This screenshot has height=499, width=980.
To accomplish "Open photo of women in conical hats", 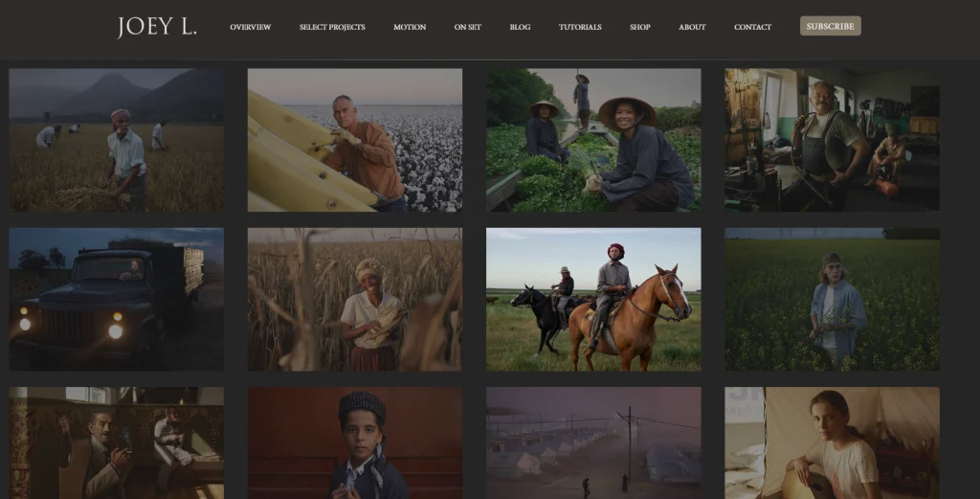I will pos(593,140).
